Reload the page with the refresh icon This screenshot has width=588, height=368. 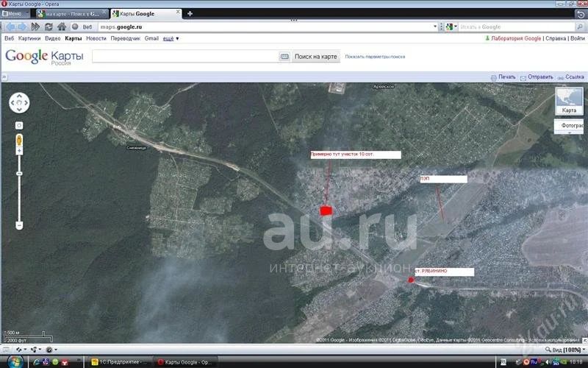click(x=49, y=26)
